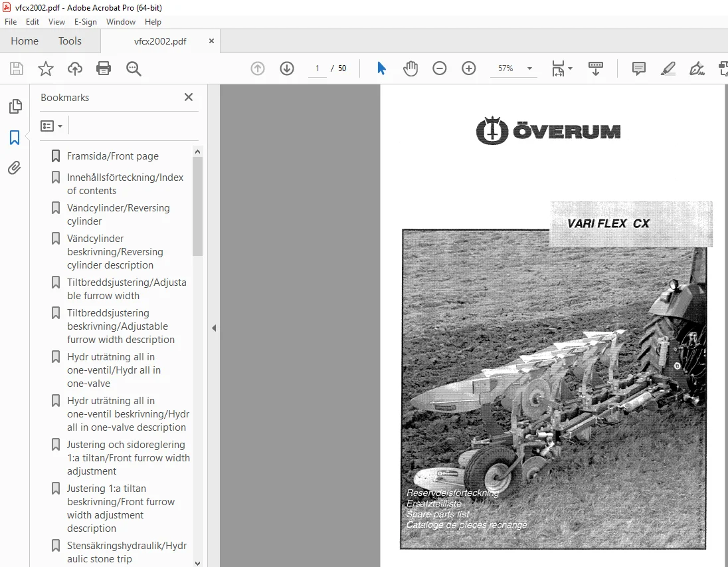Open fit page options icon
Image resolution: width=728 pixels, height=567 pixels.
557,68
